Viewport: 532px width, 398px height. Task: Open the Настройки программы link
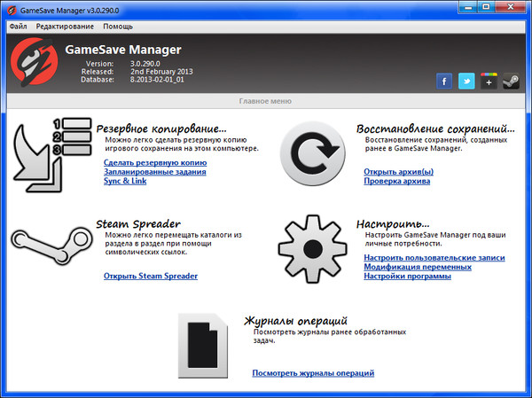pyautogui.click(x=407, y=276)
